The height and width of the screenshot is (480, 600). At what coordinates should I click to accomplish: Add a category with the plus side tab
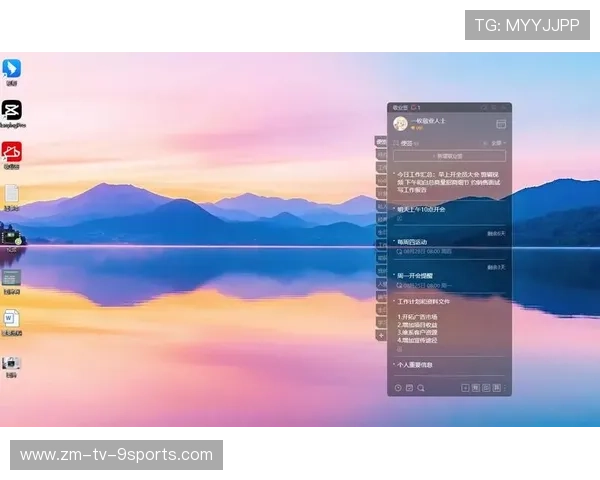[381, 336]
